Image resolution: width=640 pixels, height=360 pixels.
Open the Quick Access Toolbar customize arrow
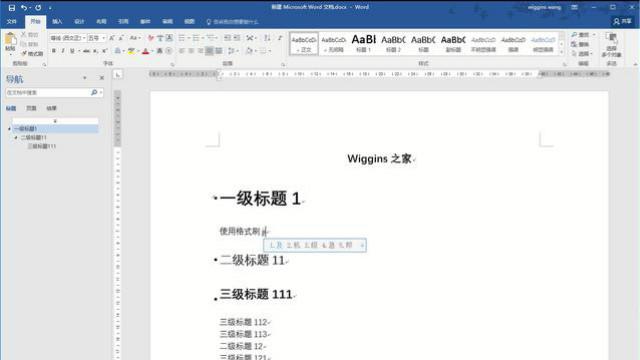coord(50,8)
